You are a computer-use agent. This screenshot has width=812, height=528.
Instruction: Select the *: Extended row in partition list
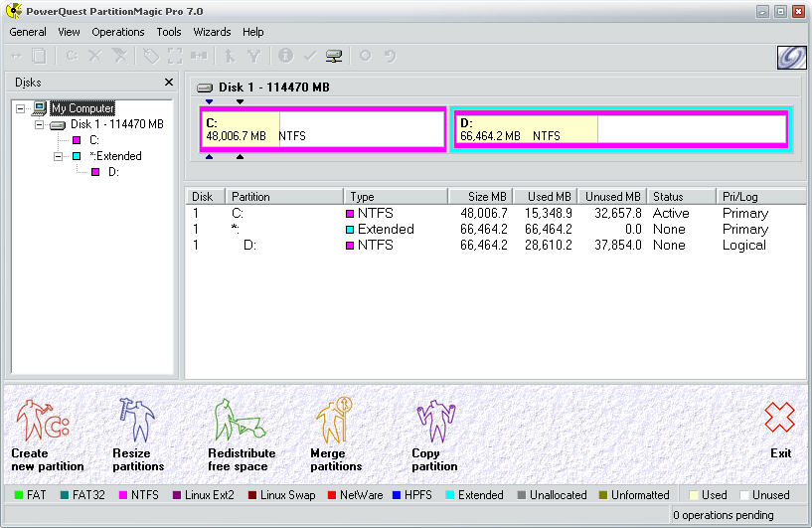tap(496, 229)
